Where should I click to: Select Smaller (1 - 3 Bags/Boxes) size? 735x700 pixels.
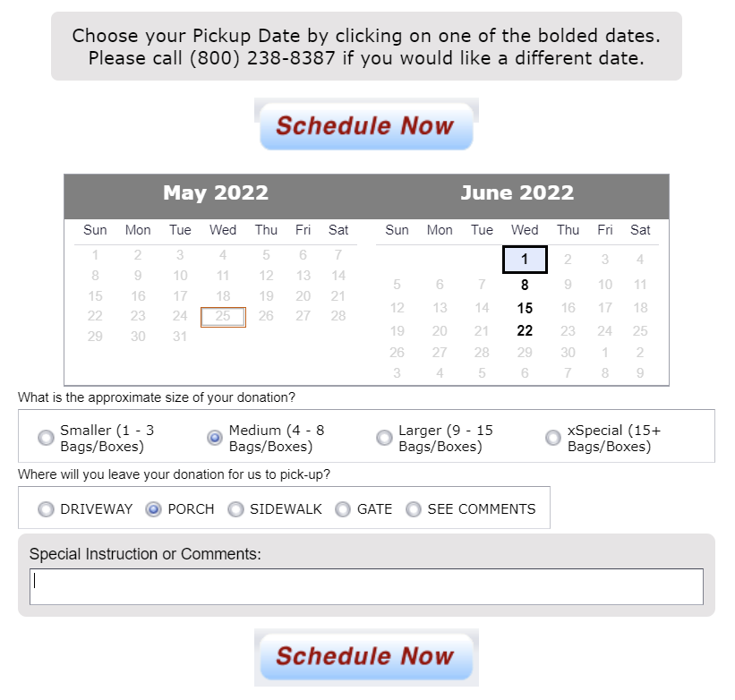click(46, 437)
